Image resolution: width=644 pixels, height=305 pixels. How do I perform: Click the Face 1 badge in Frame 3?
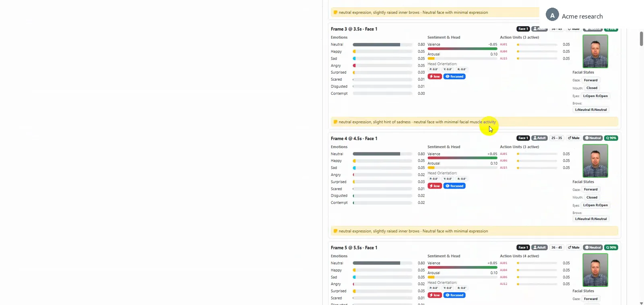click(x=523, y=29)
